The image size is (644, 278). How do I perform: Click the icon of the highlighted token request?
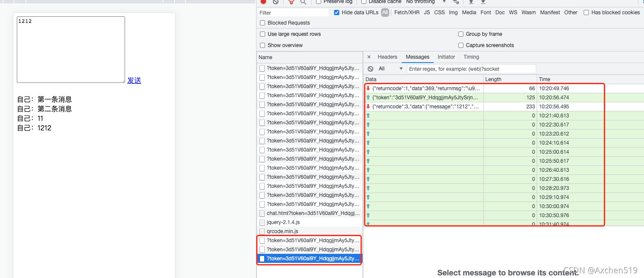coord(262,259)
